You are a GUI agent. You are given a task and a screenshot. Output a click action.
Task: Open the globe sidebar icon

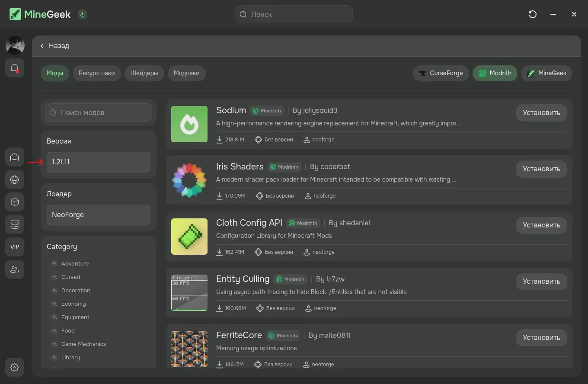pos(15,179)
